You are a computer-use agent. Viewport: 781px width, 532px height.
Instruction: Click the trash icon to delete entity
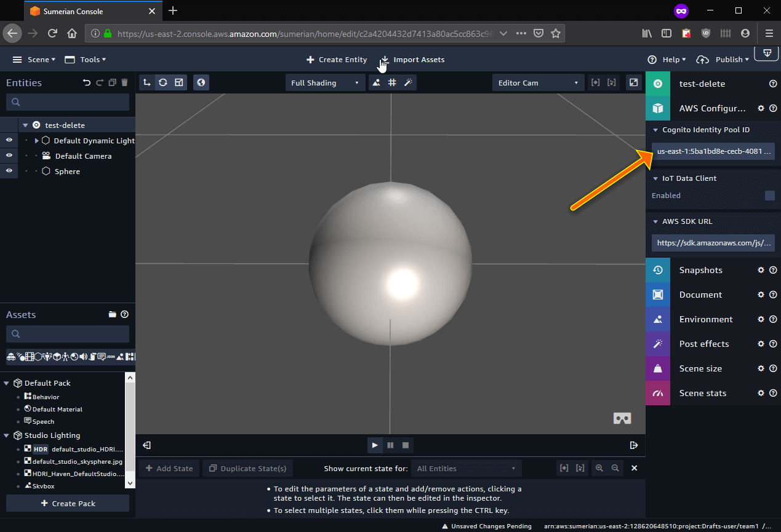(125, 82)
